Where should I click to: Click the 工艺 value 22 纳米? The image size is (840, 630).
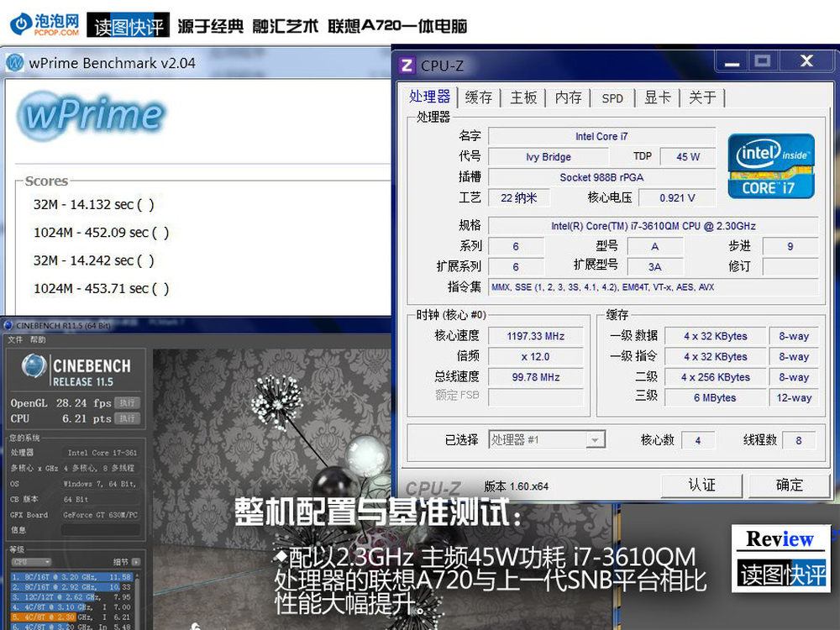(518, 198)
